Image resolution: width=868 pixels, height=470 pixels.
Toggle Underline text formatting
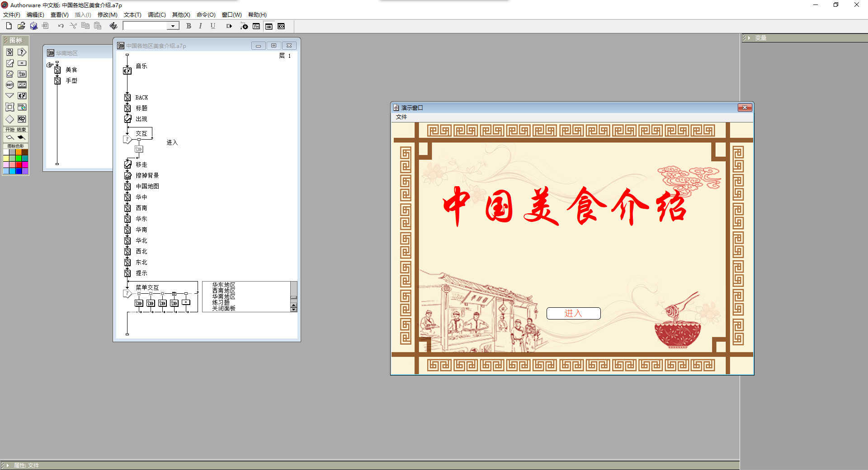pos(212,26)
